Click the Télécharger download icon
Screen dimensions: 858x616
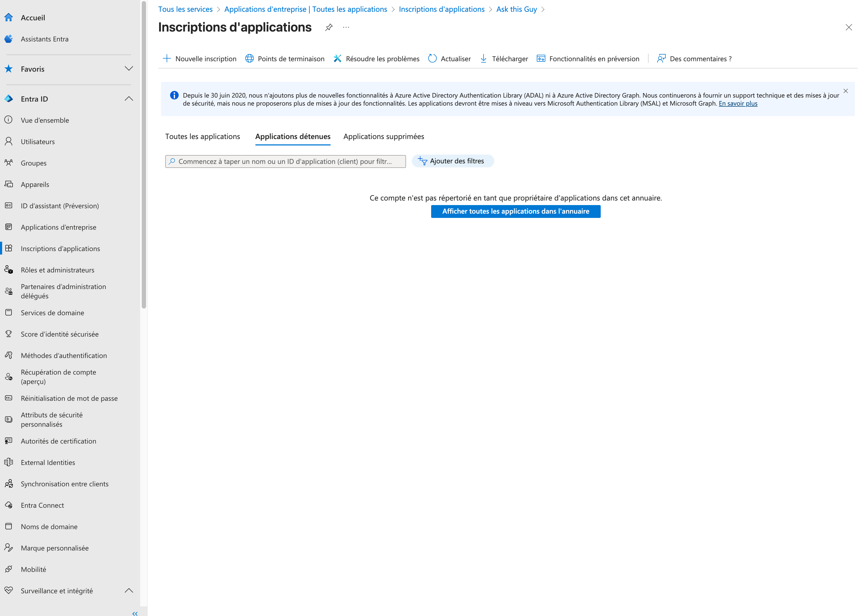tap(484, 59)
